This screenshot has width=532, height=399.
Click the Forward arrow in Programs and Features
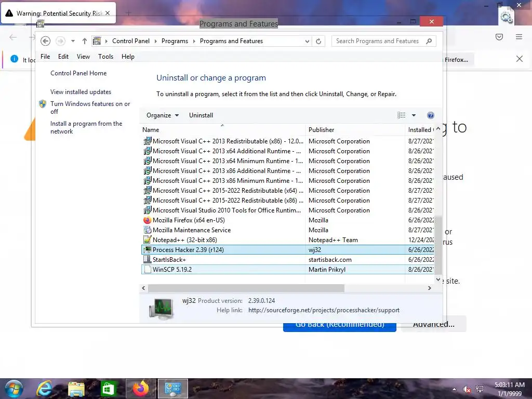[x=60, y=41]
